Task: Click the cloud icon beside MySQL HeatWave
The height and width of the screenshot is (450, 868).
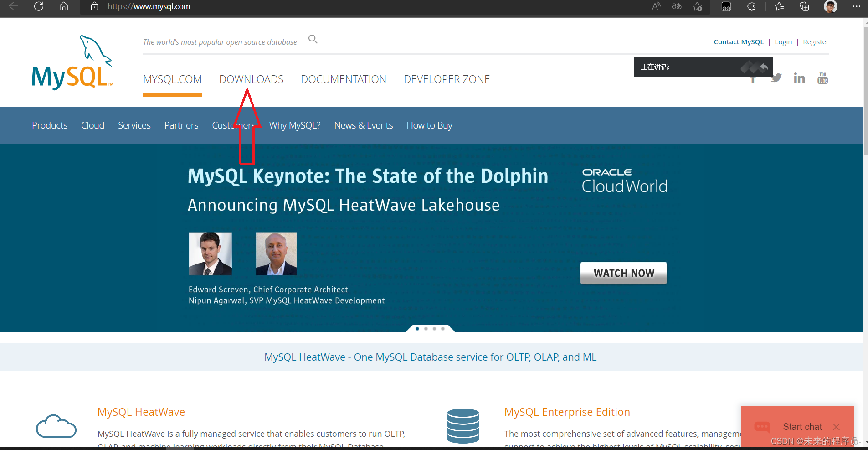Action: 56,426
